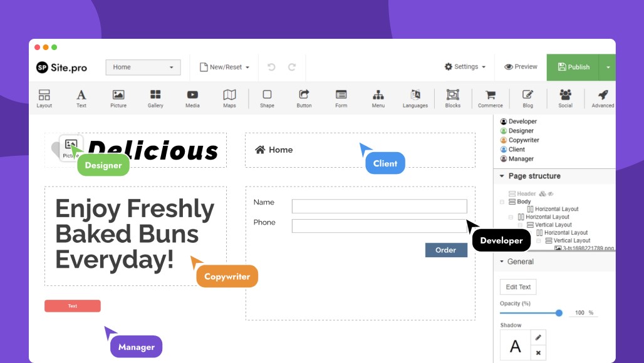Click the Opacity slider handle

point(559,313)
